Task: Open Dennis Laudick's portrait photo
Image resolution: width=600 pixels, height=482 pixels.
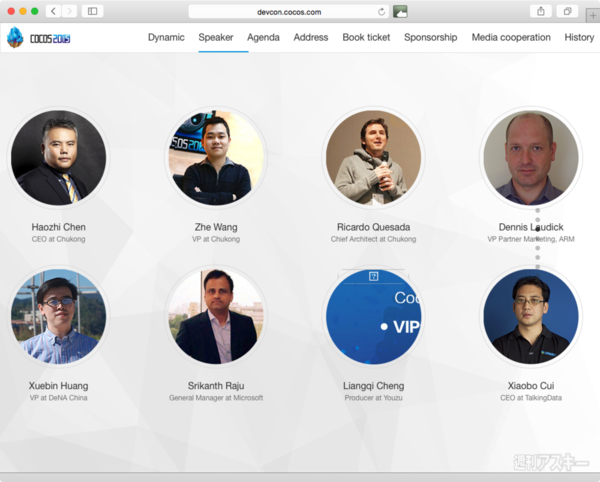Action: pos(531,158)
